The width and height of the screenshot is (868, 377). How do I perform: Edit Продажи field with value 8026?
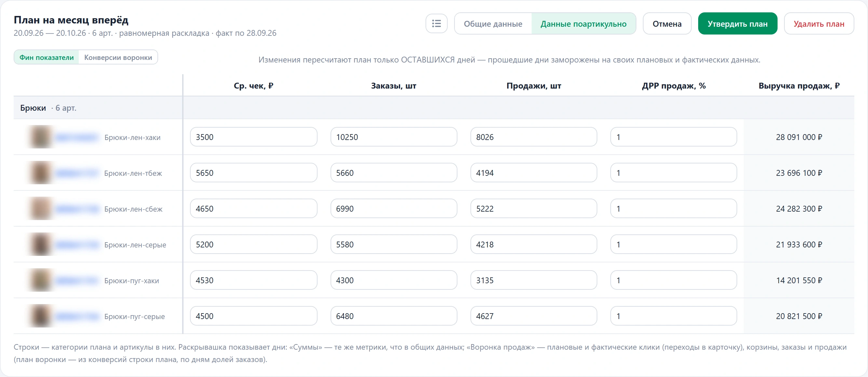click(x=534, y=137)
